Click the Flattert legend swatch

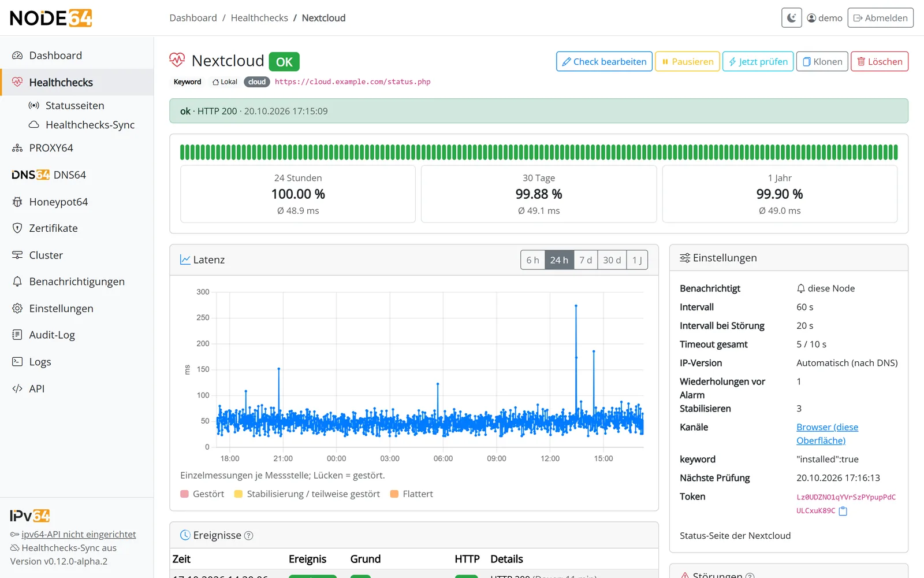pyautogui.click(x=394, y=494)
